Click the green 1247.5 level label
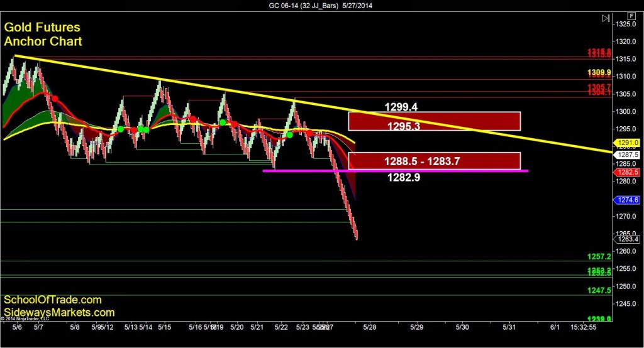Screen dimensions: 644x348 [599, 291]
